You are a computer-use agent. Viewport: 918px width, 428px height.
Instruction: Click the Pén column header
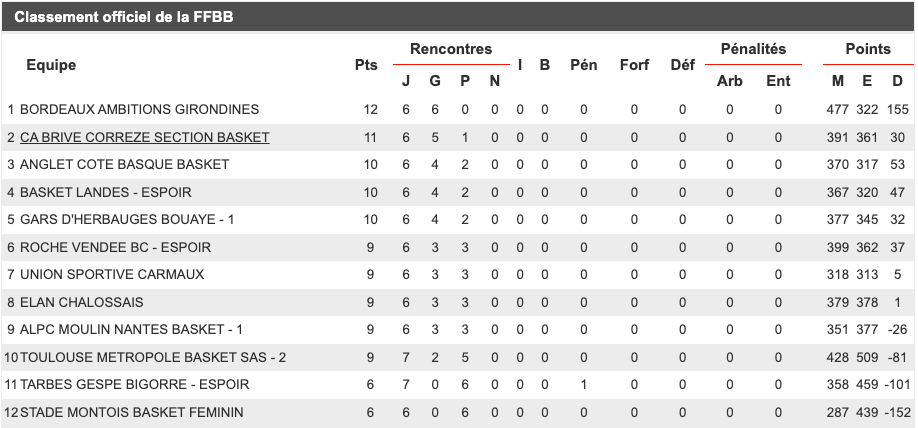tap(583, 65)
